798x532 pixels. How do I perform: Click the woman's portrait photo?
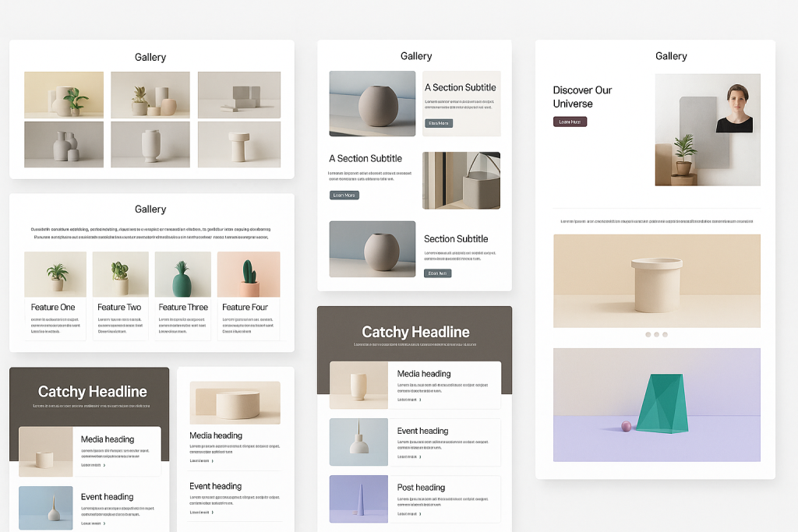pos(734,108)
